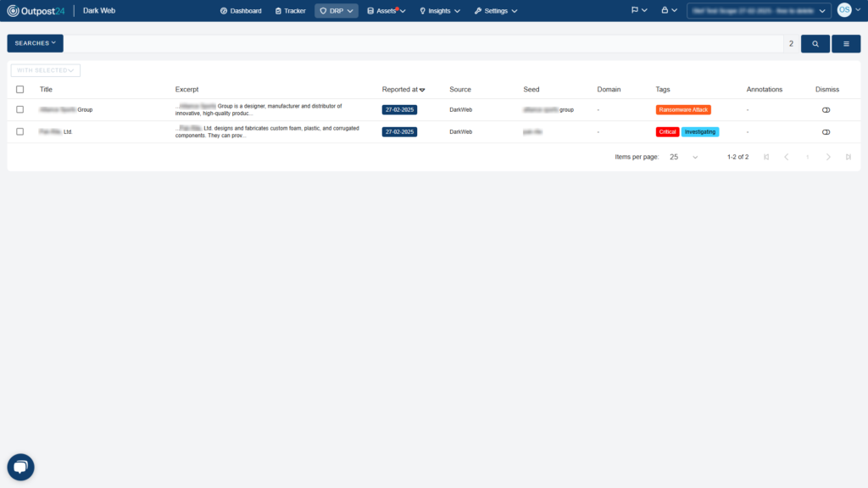The height and width of the screenshot is (488, 868).
Task: Sort by Reported at column
Action: coord(400,89)
